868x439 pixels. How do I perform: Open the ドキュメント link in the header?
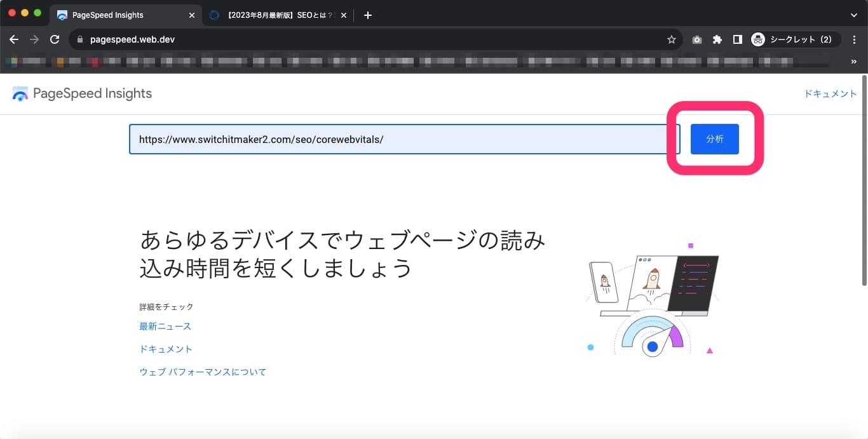(x=831, y=93)
